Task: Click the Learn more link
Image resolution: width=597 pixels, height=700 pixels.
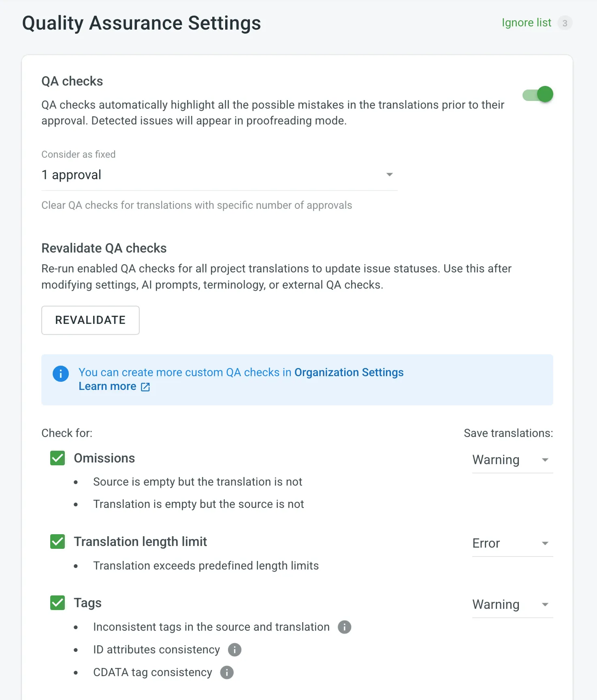Action: point(107,387)
